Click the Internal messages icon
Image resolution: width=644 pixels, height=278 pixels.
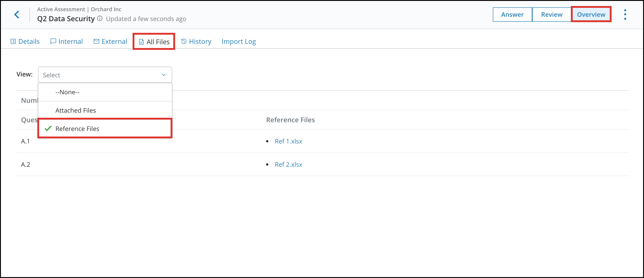(53, 41)
